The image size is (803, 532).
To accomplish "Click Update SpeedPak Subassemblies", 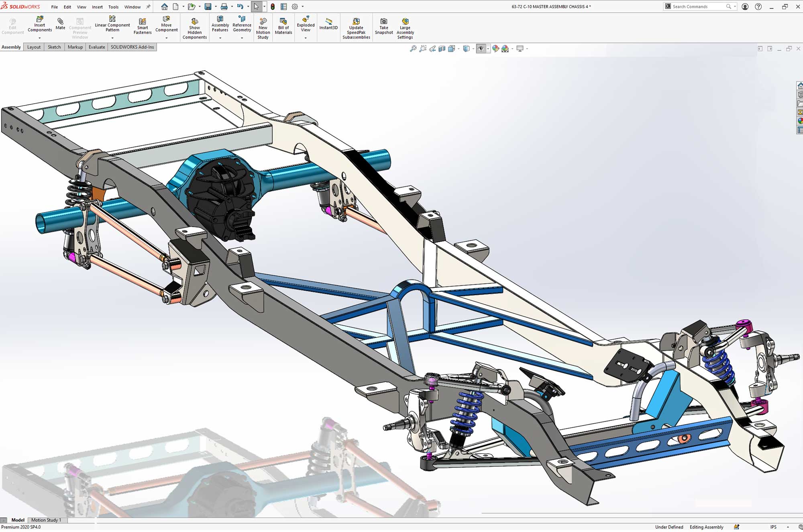I will (356, 29).
